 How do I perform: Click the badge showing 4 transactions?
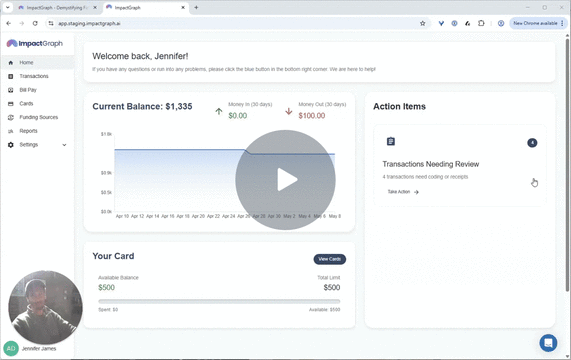(x=532, y=143)
